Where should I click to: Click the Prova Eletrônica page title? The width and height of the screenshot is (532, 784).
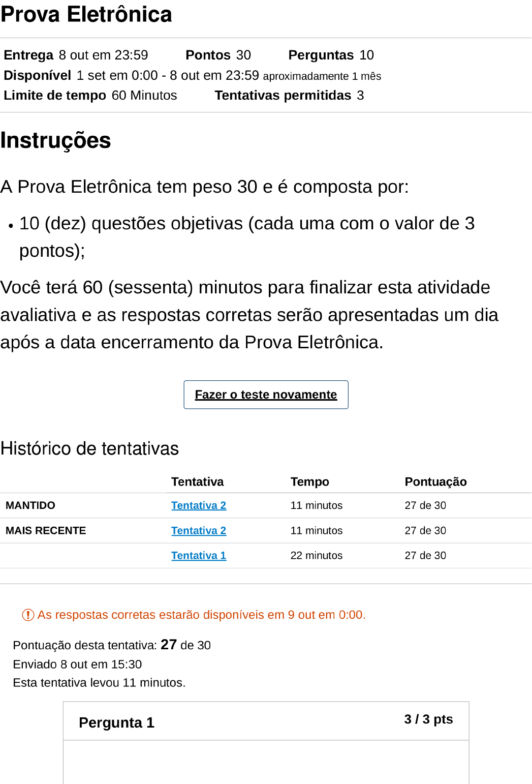(86, 15)
